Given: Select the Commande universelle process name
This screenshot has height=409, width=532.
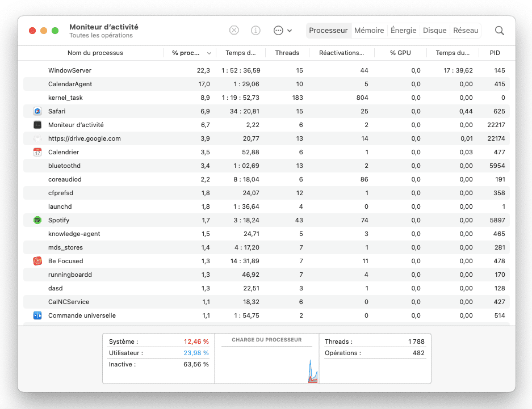Looking at the screenshot, I should (x=82, y=315).
